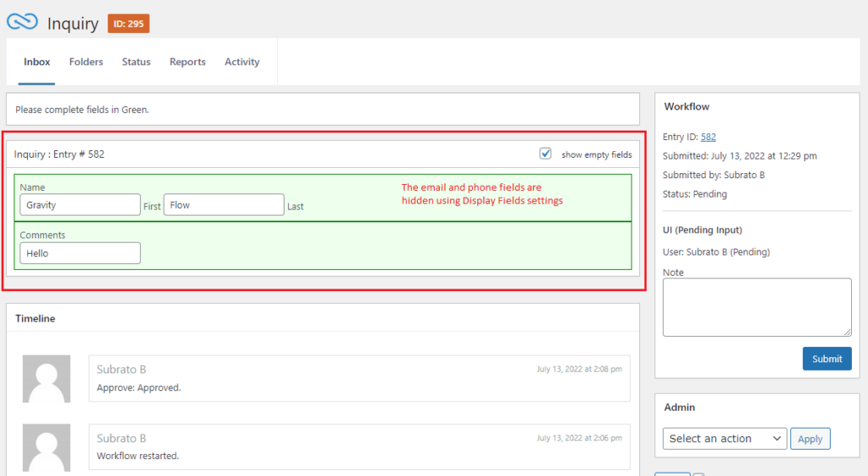The image size is (868, 476).
Task: Switch to the Inbox tab
Action: point(36,62)
